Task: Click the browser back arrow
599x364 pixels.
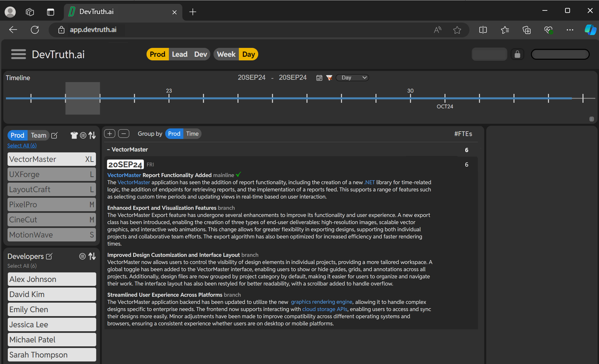Action: click(13, 30)
